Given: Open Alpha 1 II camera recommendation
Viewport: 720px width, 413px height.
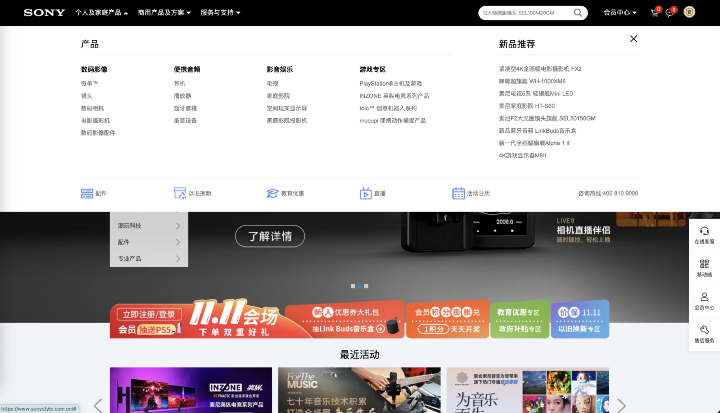Looking at the screenshot, I should [534, 143].
